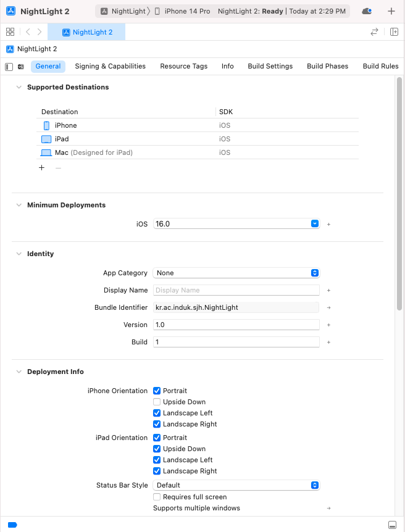Collapse the Supported Destinations section

pyautogui.click(x=19, y=87)
